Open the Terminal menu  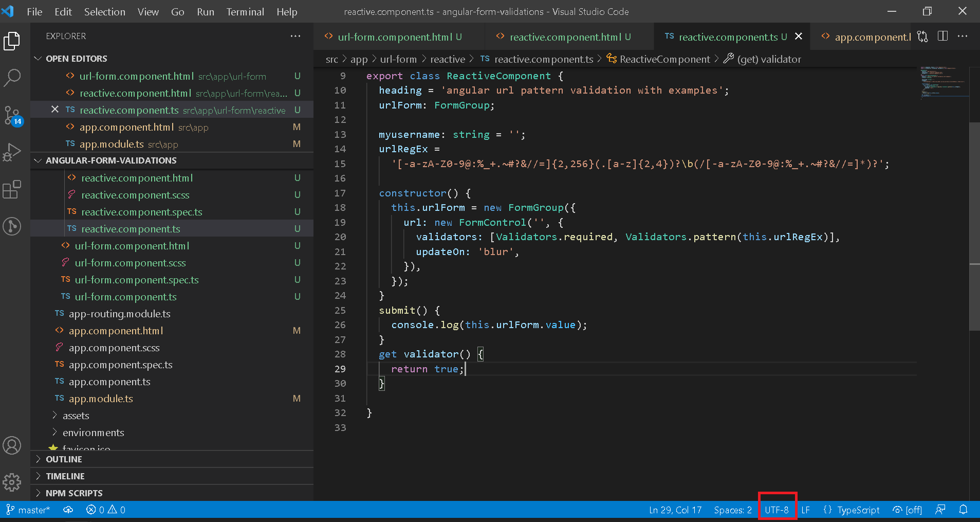coord(245,11)
